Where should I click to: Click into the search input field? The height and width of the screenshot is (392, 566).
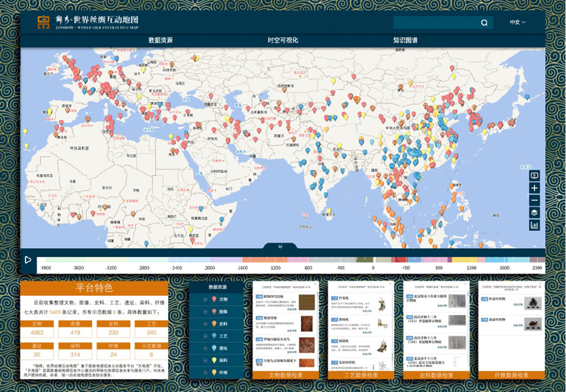435,23
